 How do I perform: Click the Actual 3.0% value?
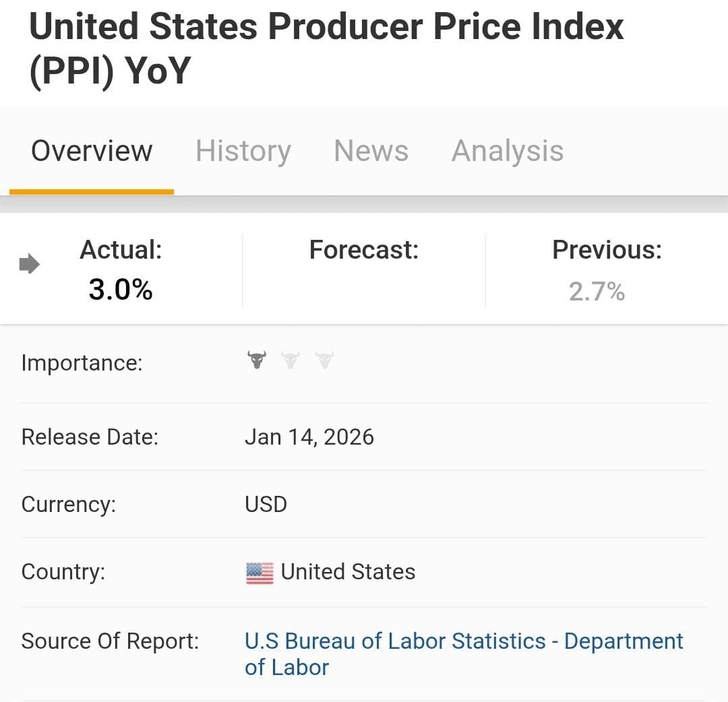[x=121, y=290]
